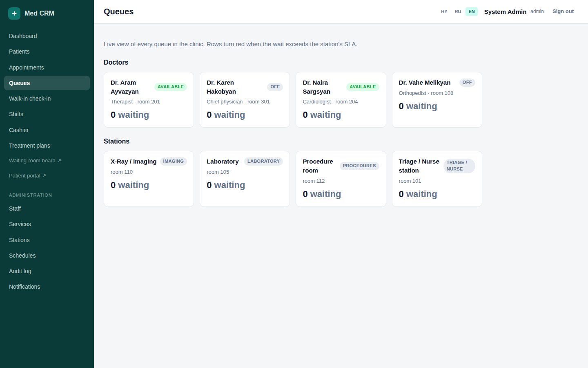Click OFF badge on Dr. Vahe Melikyan
Viewport: 588px width, 368px height.
coord(467,82)
